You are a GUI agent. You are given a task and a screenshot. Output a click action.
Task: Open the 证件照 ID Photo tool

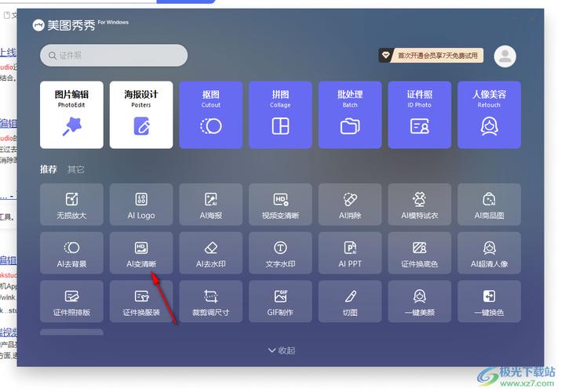coord(419,114)
